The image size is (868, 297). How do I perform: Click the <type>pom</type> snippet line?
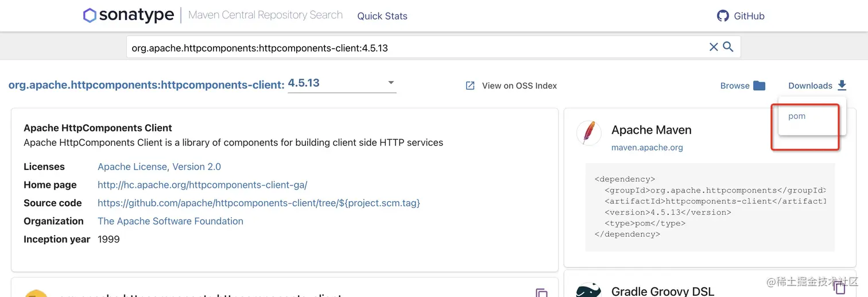tap(645, 223)
